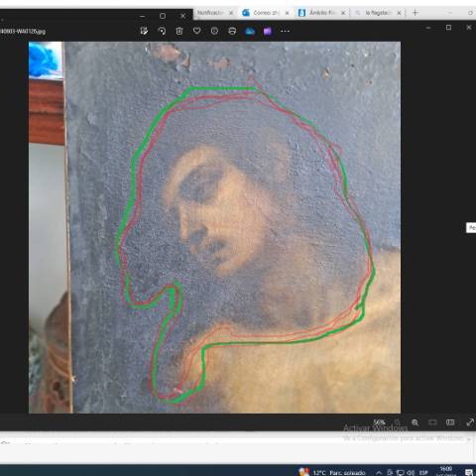Close the Correo browser tab
This screenshot has height=476, width=476.
[x=288, y=13]
